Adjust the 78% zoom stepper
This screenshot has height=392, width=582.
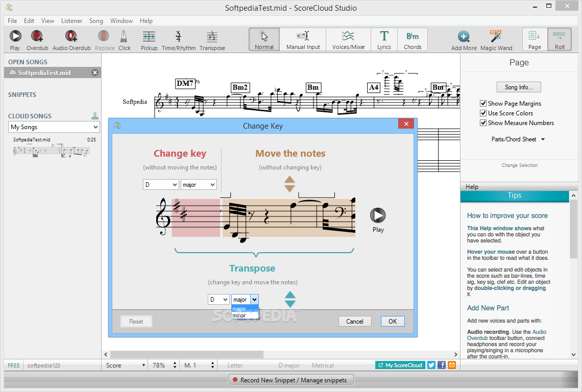[175, 365]
